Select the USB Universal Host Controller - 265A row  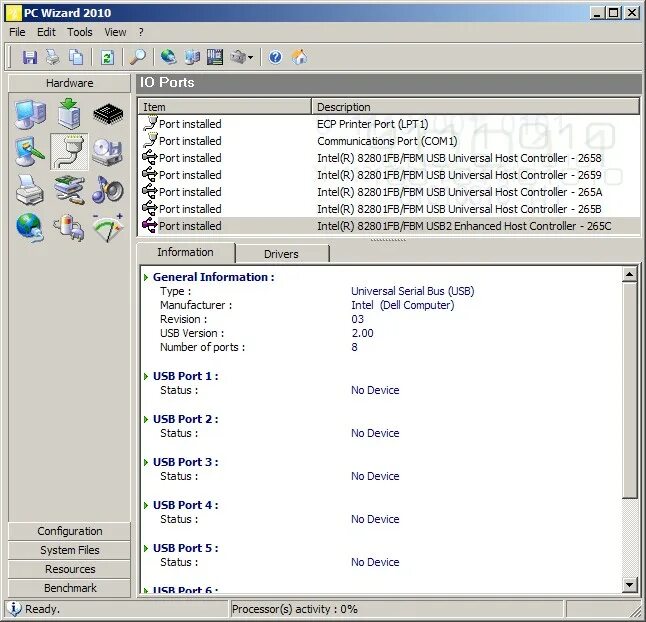(x=389, y=192)
